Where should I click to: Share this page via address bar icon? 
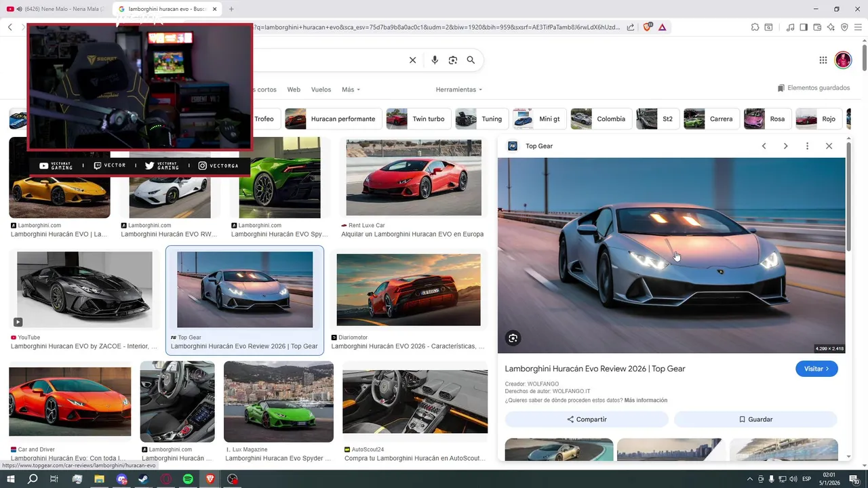coord(631,27)
